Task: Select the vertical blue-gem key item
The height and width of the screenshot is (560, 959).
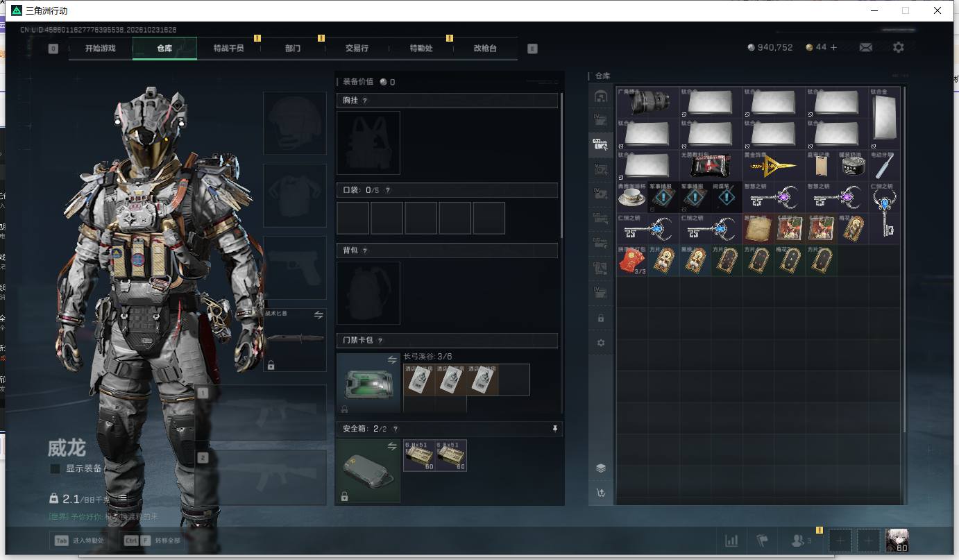Action: tap(884, 213)
